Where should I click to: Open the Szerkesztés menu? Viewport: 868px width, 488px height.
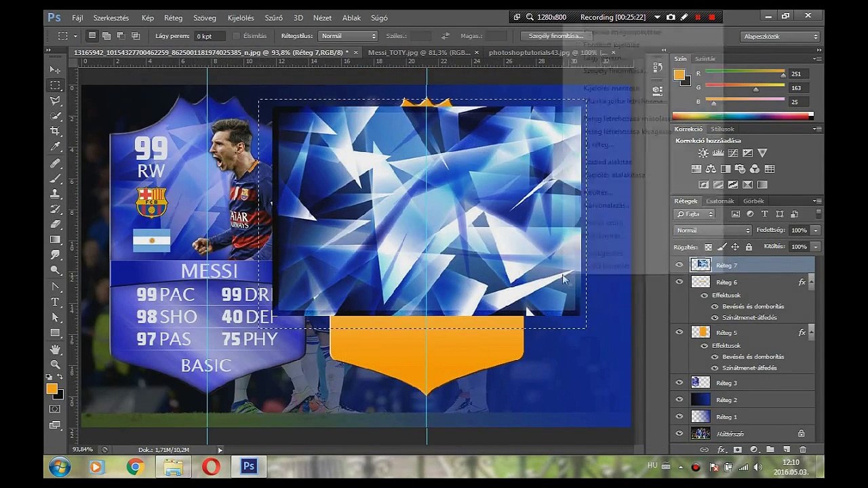[111, 18]
